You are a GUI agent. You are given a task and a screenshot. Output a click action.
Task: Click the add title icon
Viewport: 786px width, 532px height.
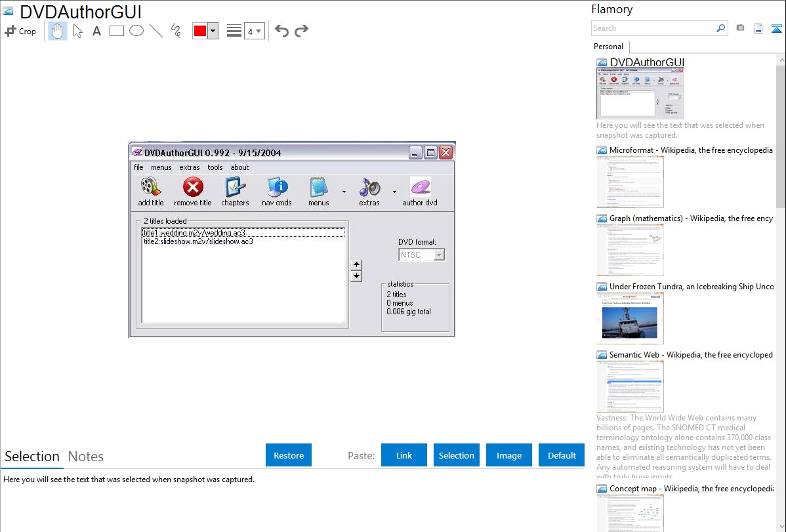pyautogui.click(x=151, y=192)
